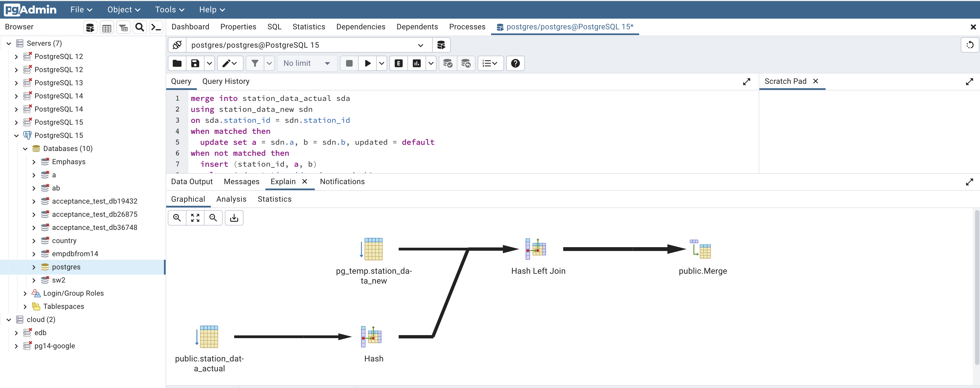Expand the empdbfrom14 database
Viewport: 980px width, 388px height.
point(33,253)
